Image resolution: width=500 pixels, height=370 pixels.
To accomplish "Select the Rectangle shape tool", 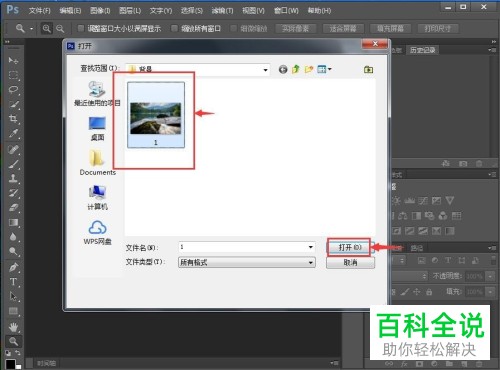I will 13,311.
